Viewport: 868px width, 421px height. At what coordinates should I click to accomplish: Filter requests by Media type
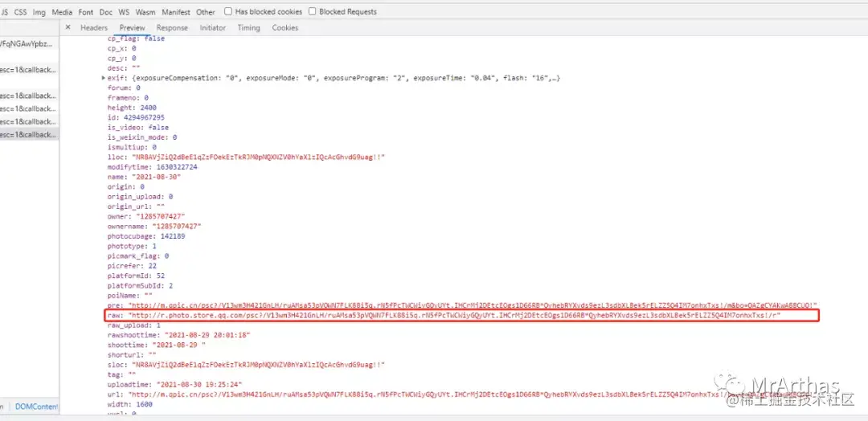(x=62, y=11)
